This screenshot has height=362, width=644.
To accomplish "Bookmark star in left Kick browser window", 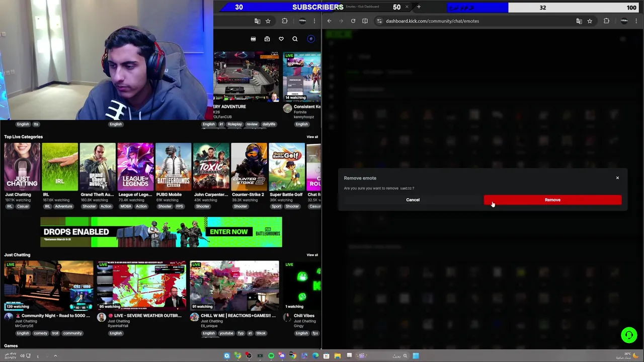I will [268, 21].
